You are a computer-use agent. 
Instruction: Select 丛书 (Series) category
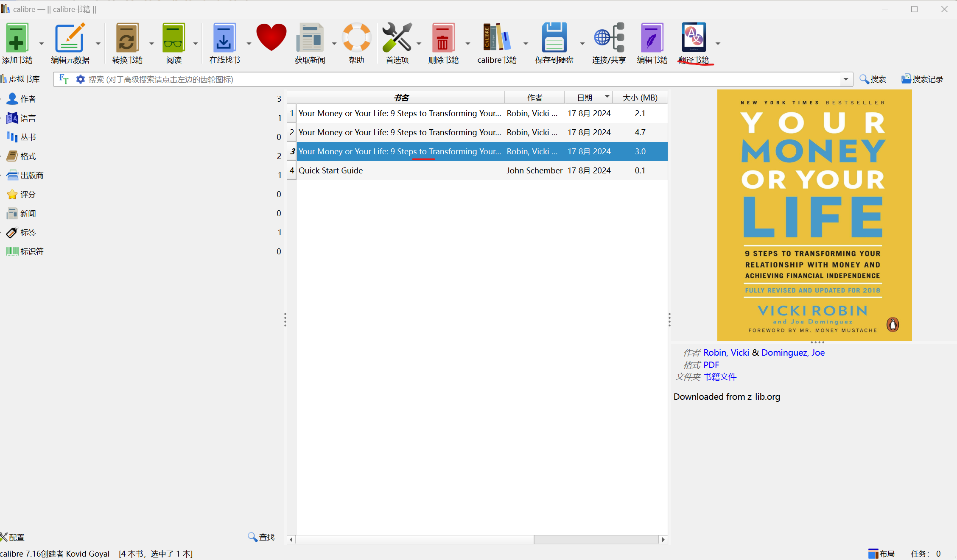(28, 137)
